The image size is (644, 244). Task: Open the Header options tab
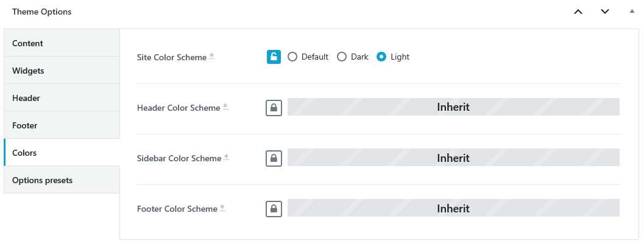tap(62, 97)
